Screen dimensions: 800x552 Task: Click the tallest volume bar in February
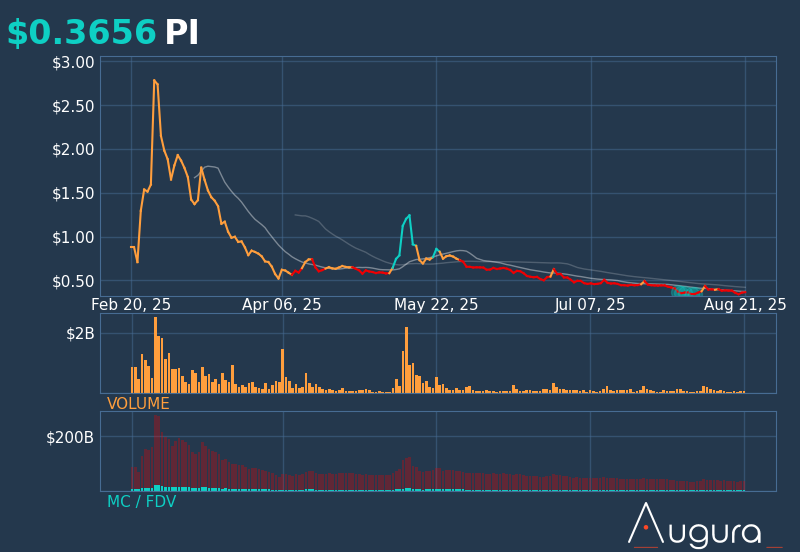pos(156,355)
